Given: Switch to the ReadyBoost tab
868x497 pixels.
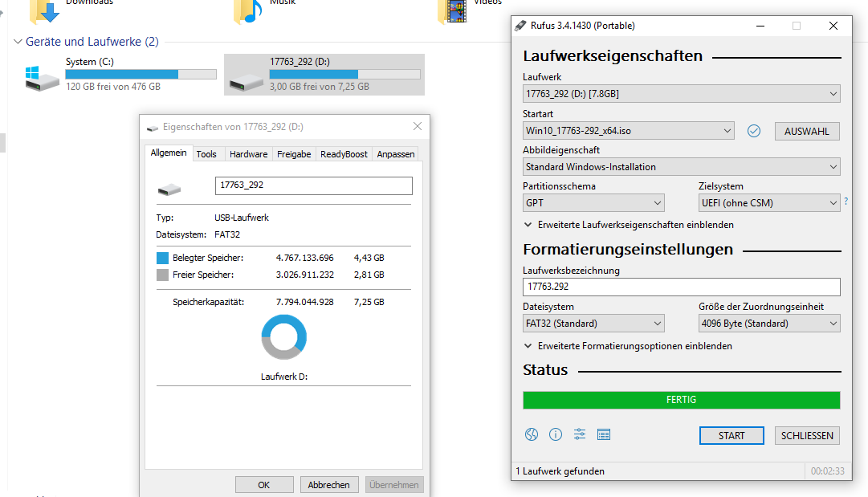Looking at the screenshot, I should tap(344, 154).
